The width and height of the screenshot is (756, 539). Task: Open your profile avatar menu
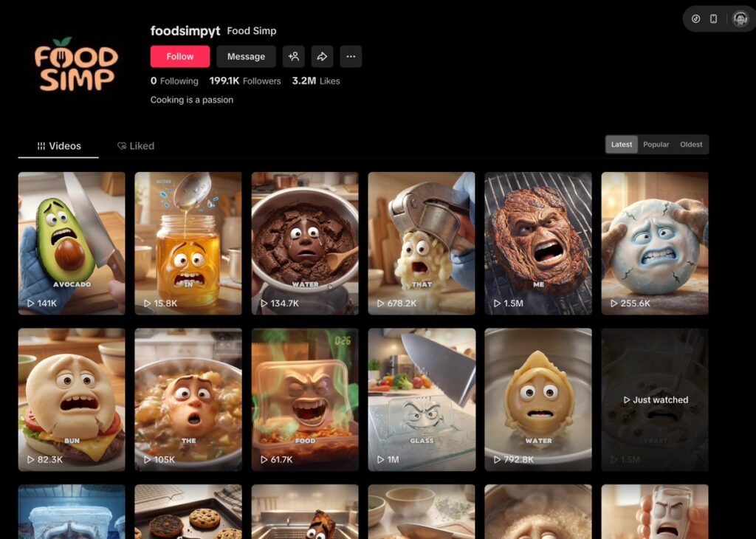coord(740,19)
